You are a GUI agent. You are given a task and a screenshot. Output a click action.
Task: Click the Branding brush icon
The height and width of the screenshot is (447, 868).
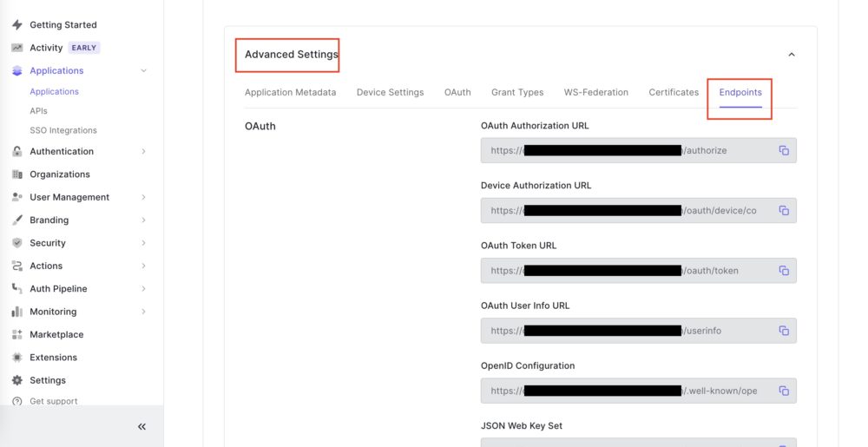17,220
